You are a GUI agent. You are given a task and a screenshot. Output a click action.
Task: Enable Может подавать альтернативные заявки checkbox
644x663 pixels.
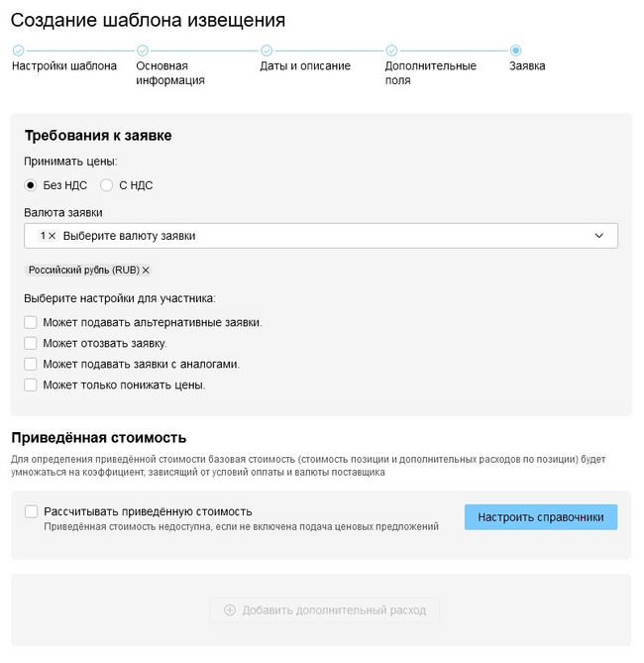tap(31, 322)
